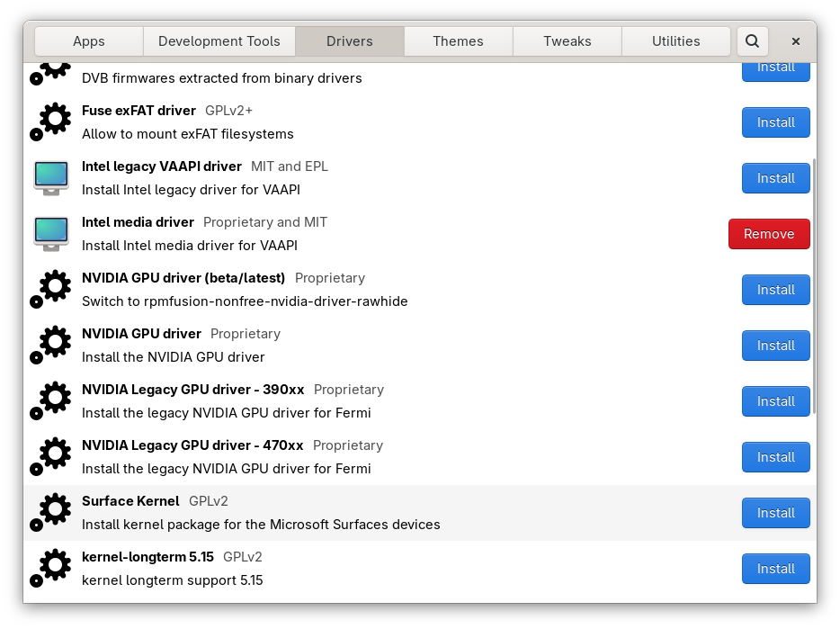Viewport: 840px width, 629px height.
Task: Click 'kernel longterm support 5.15' description
Action: [172, 580]
